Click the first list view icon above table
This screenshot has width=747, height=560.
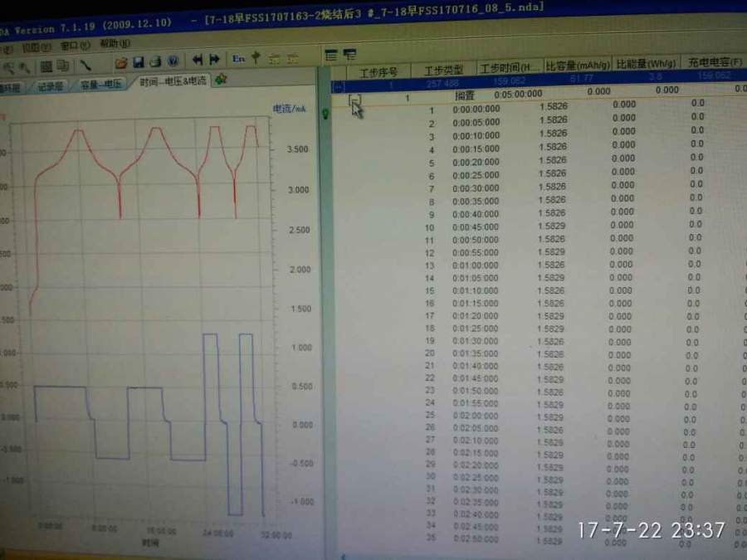[x=331, y=56]
